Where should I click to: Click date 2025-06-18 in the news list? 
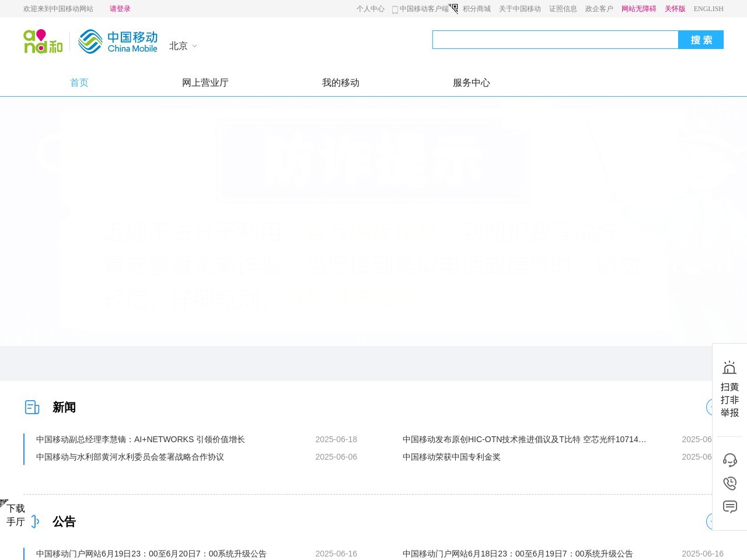[336, 439]
